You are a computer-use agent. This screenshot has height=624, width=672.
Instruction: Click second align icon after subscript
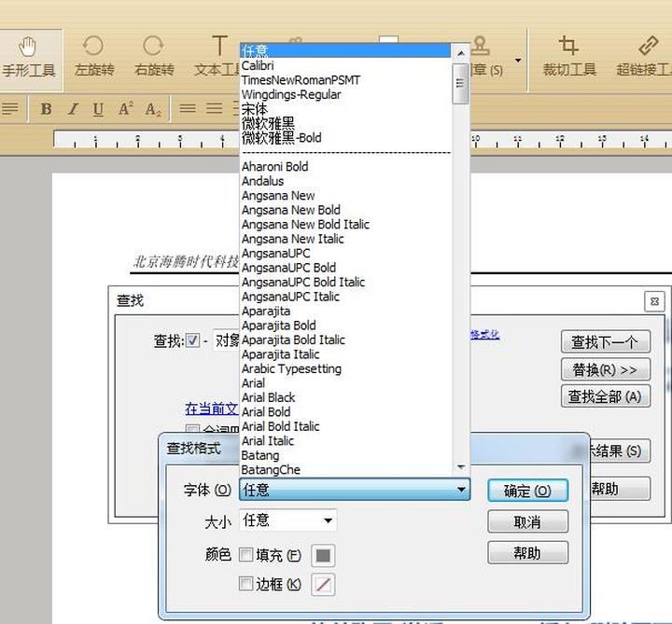click(x=215, y=108)
